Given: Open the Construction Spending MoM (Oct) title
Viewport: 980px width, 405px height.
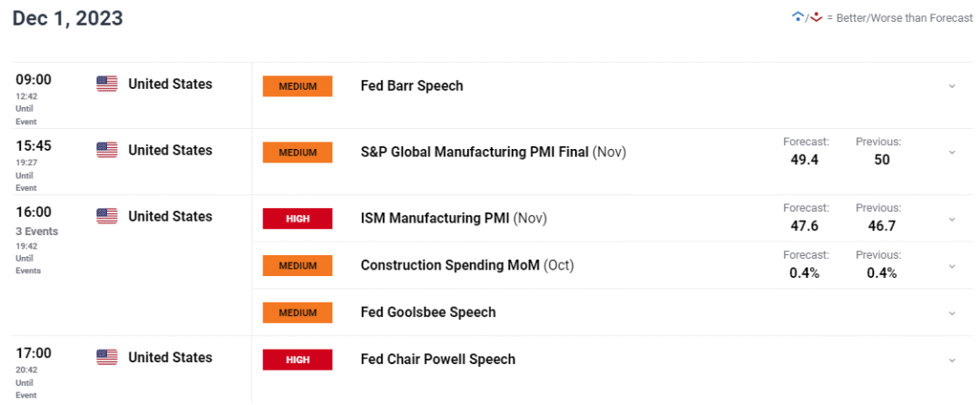Looking at the screenshot, I should [467, 266].
